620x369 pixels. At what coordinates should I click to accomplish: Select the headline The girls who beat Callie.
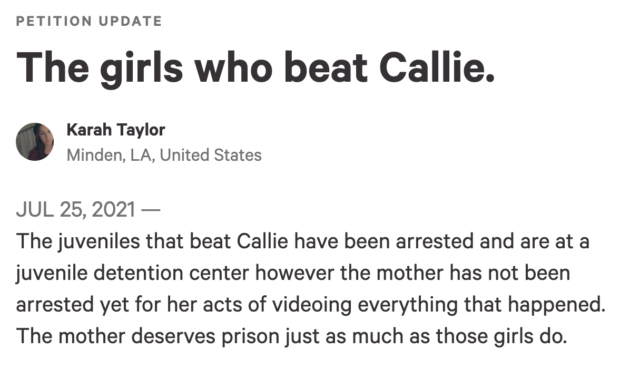tap(255, 68)
